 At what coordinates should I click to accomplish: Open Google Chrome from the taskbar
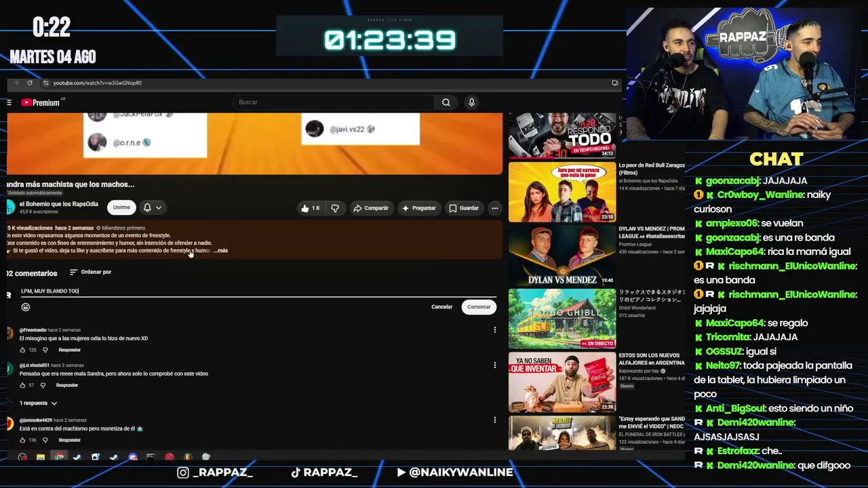59,457
